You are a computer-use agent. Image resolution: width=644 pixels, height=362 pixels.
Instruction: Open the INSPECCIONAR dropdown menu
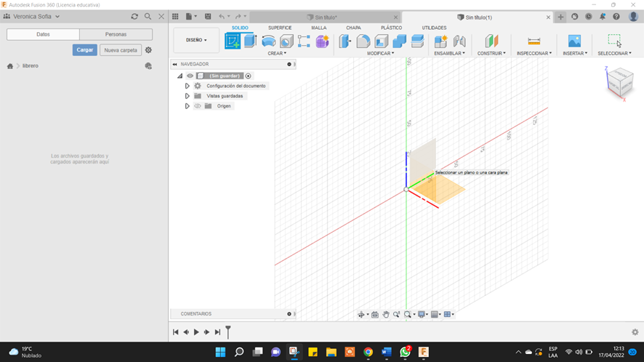(534, 53)
